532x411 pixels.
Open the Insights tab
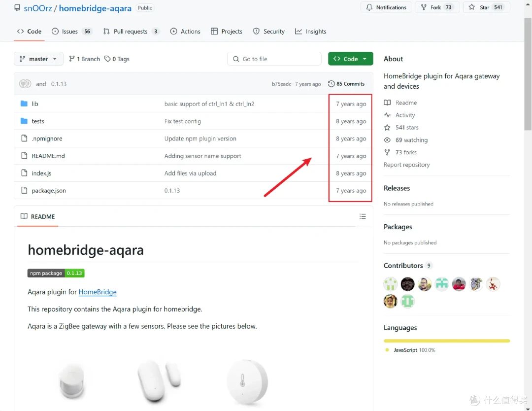pyautogui.click(x=310, y=31)
